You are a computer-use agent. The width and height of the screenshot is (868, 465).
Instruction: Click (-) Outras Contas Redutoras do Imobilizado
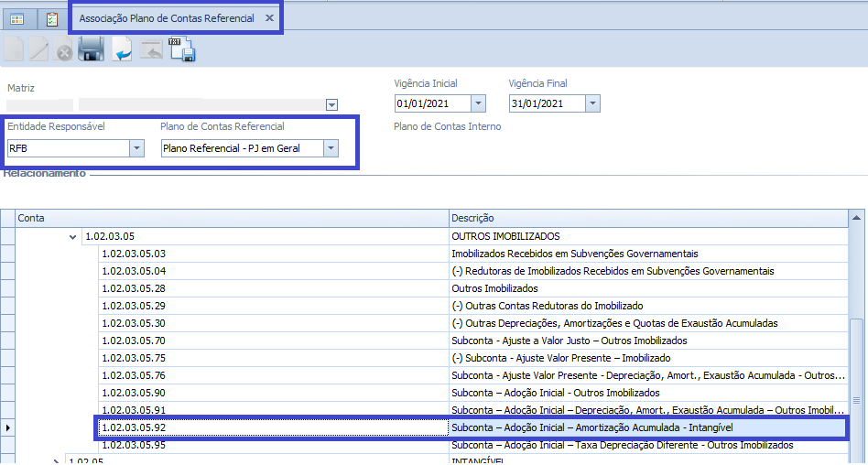tap(547, 306)
